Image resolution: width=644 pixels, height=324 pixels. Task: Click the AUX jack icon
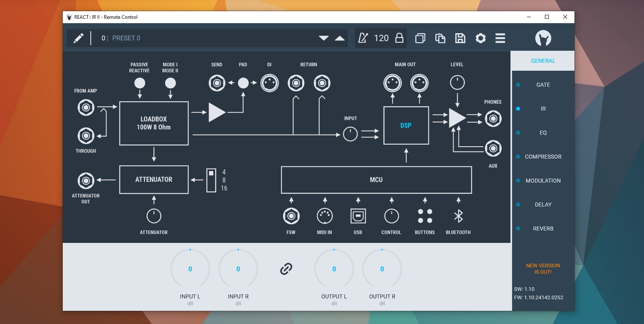click(493, 149)
